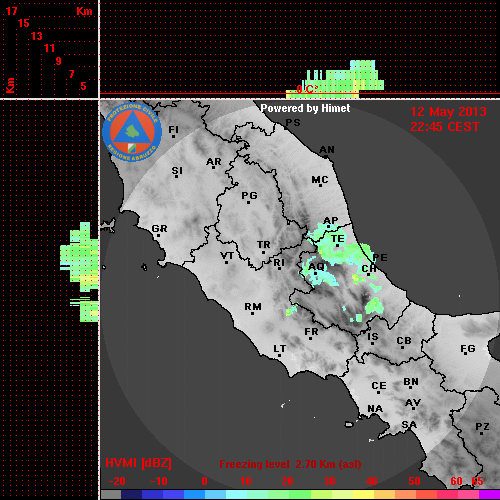Click the rotated vertical Km axis label
500x500 pixels.
pos(10,85)
